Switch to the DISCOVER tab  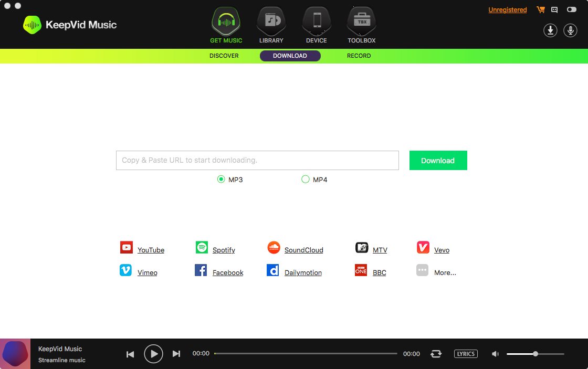(224, 56)
